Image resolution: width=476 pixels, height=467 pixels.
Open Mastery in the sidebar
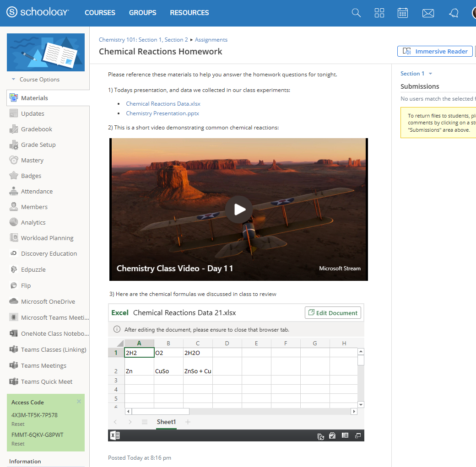click(x=32, y=160)
